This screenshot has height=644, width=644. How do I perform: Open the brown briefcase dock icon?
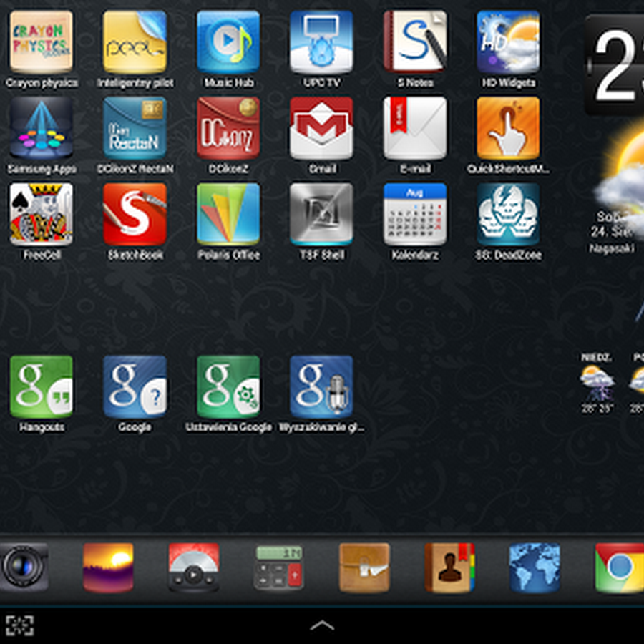(364, 567)
